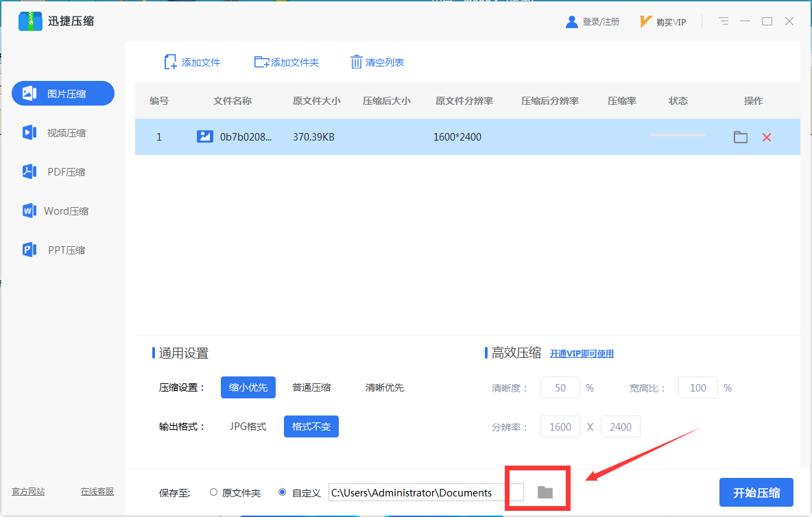Screen dimensions: 812x517
Task: Click the 清空列表 trash icon
Action: pos(357,62)
